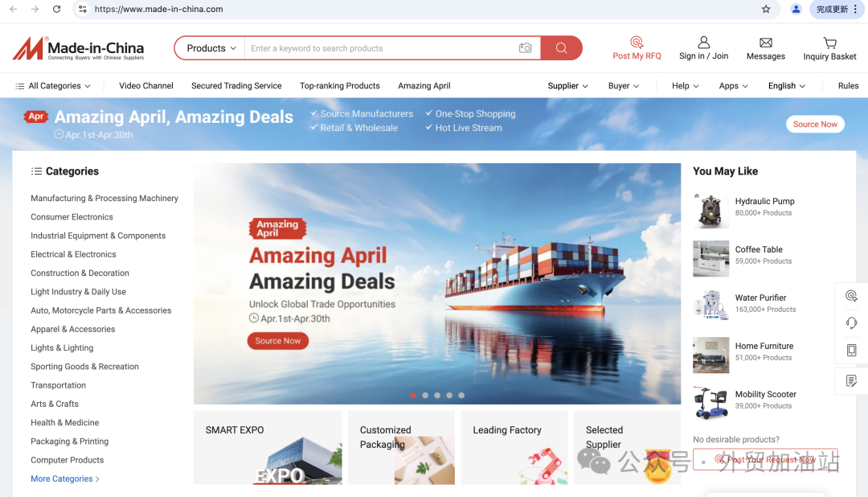Click the keyword search input field

coord(381,48)
